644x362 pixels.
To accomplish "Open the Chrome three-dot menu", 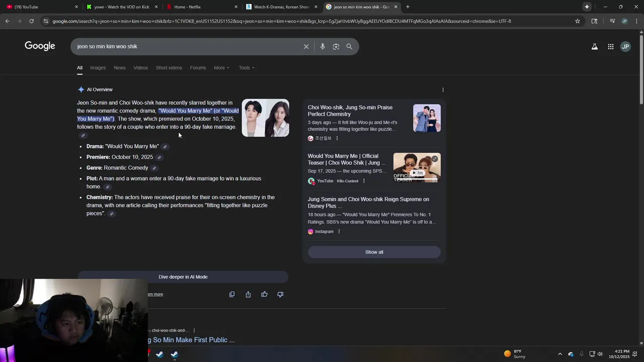I will 636,21.
